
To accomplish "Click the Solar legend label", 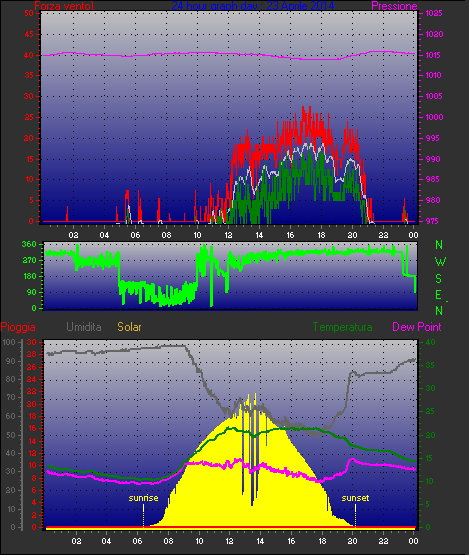I will [129, 327].
